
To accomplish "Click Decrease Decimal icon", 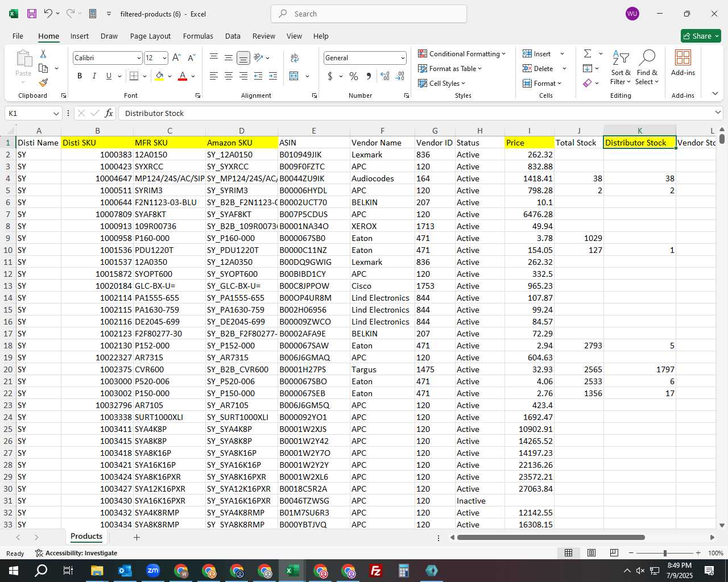I will click(x=400, y=76).
